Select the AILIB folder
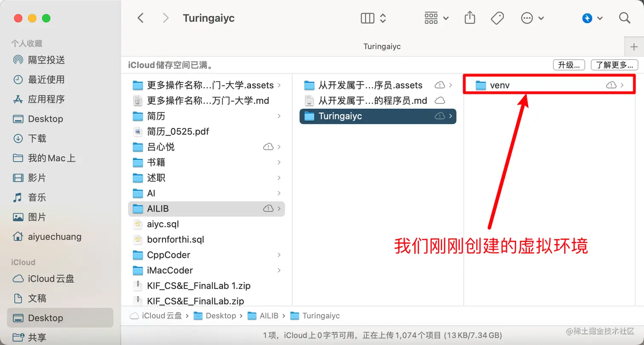The width and height of the screenshot is (644, 345). pos(206,209)
